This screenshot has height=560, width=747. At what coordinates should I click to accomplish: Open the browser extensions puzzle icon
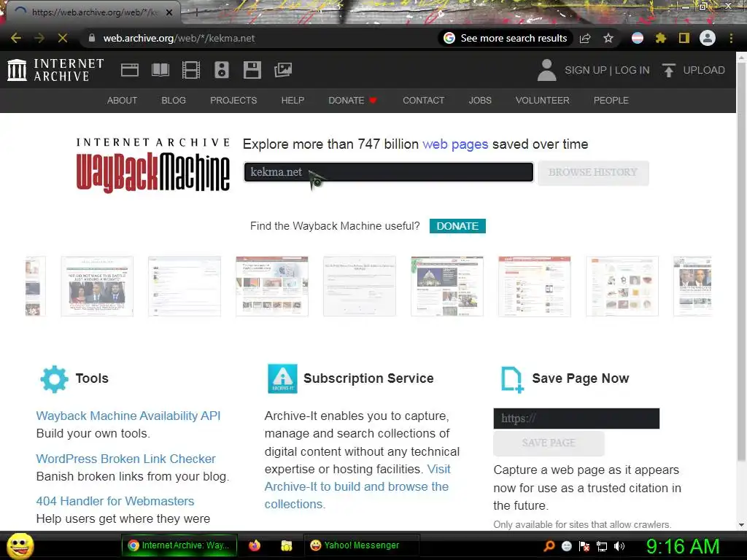pos(660,38)
